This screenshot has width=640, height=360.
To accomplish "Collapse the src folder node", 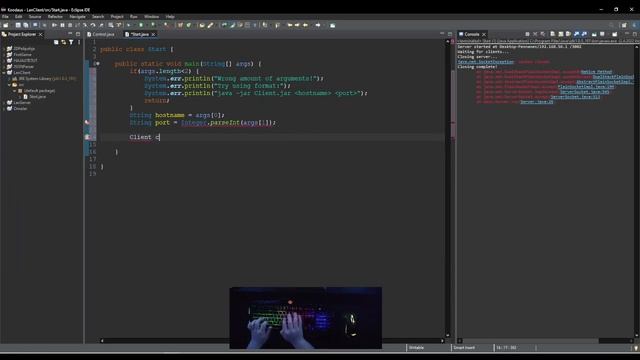I will pos(9,85).
